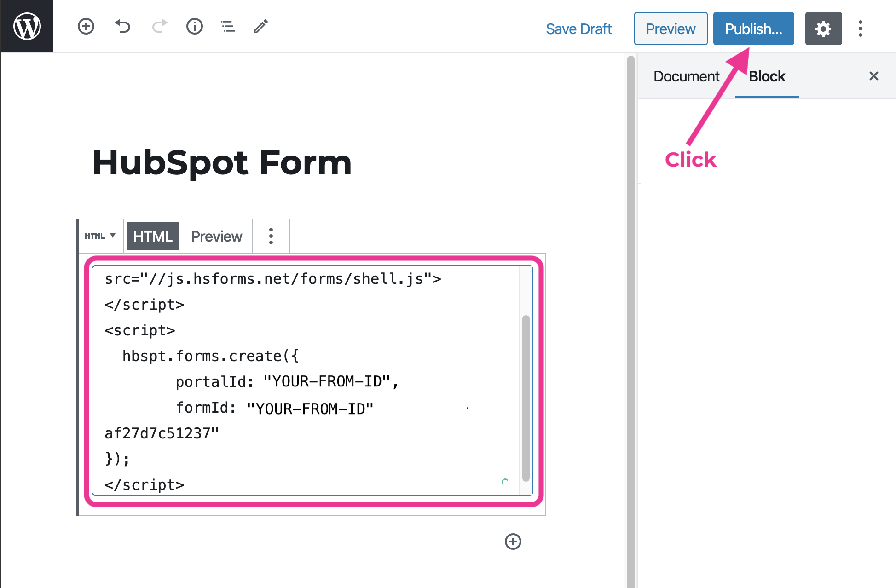896x588 pixels.
Task: Open the Document tab in sidebar
Action: coord(686,76)
